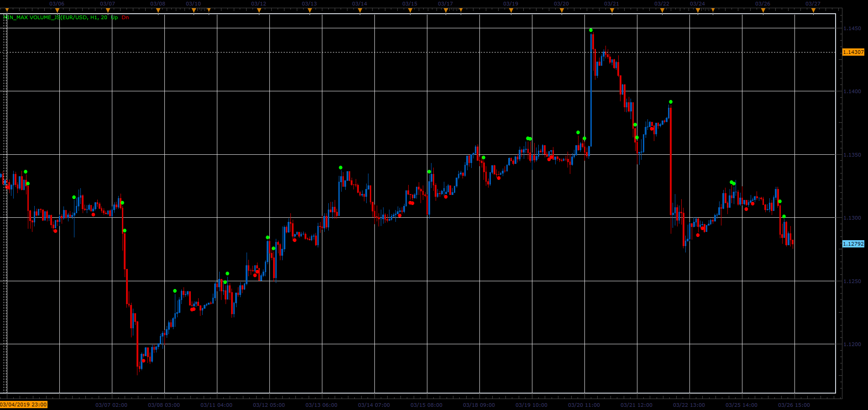Click the 1.1300 price axis label

coord(852,218)
